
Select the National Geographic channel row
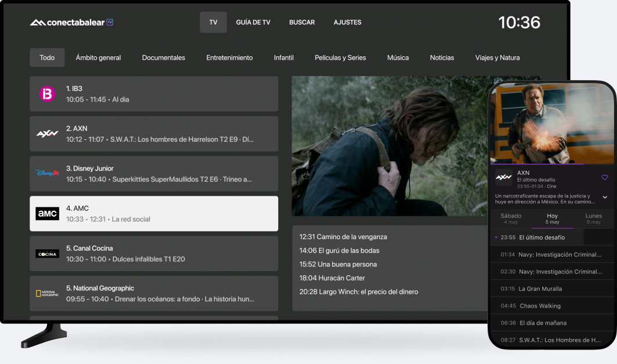154,293
